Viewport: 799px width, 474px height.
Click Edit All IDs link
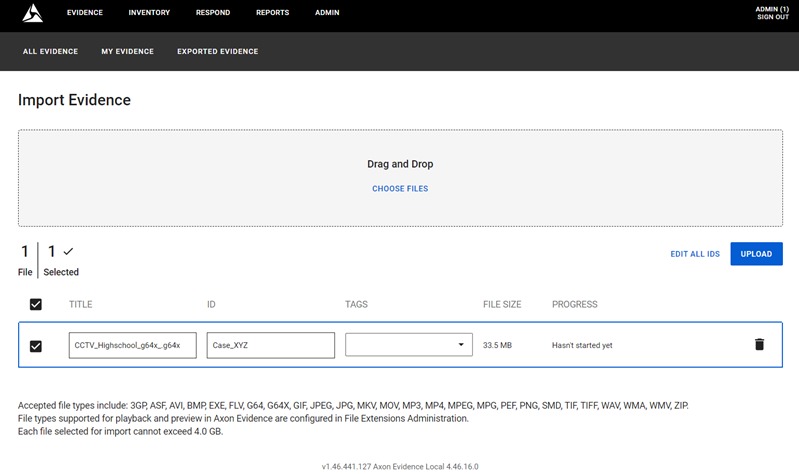click(x=695, y=254)
